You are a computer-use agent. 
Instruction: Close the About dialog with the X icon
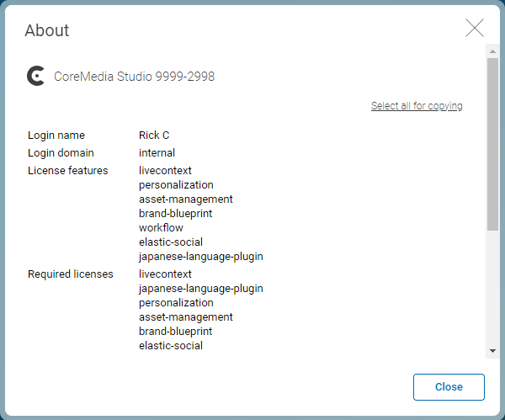475,29
